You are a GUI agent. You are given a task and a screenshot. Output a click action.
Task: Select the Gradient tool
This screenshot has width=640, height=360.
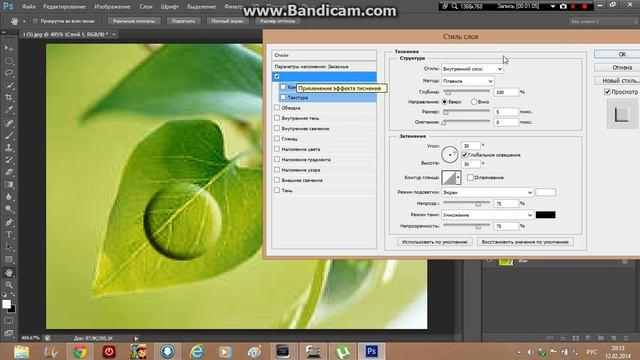click(x=9, y=184)
